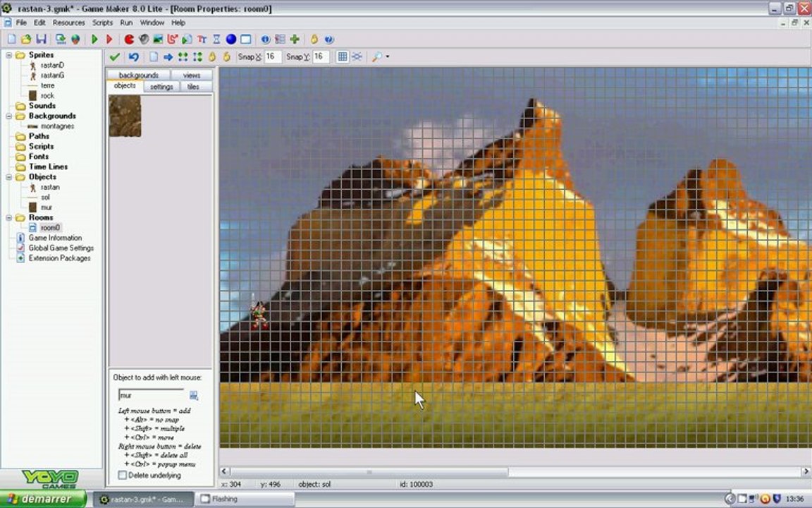Select the mur object in tree
The image size is (812, 508).
(46, 207)
